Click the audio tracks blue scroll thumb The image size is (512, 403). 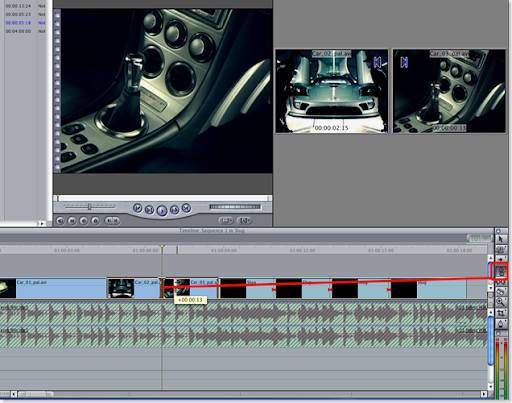pyautogui.click(x=491, y=340)
